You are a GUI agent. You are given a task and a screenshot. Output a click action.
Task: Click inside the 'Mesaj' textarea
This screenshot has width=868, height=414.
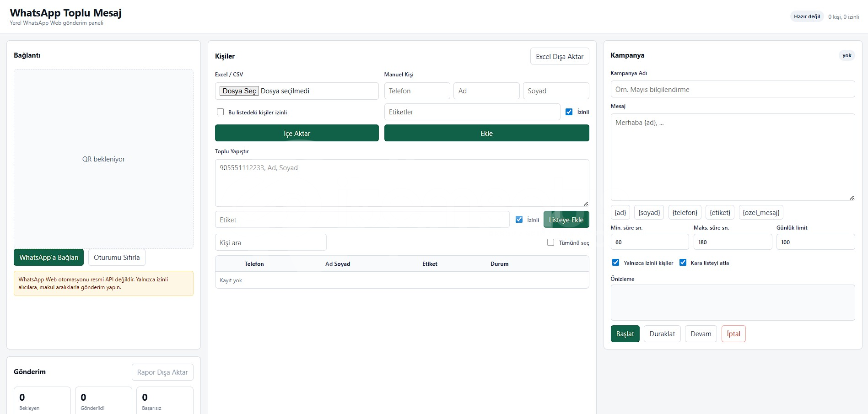pyautogui.click(x=733, y=157)
